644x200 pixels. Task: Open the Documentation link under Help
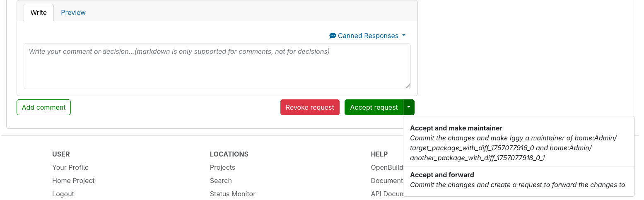point(387,181)
